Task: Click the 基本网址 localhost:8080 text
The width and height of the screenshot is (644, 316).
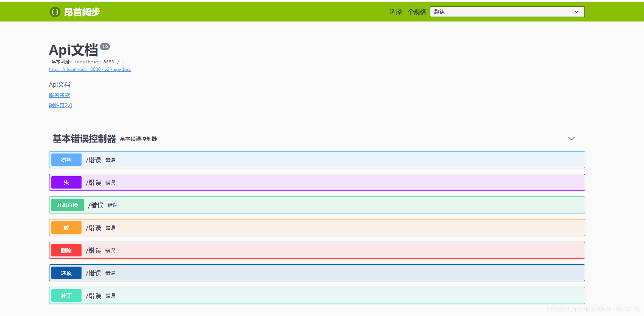Action: click(x=87, y=62)
